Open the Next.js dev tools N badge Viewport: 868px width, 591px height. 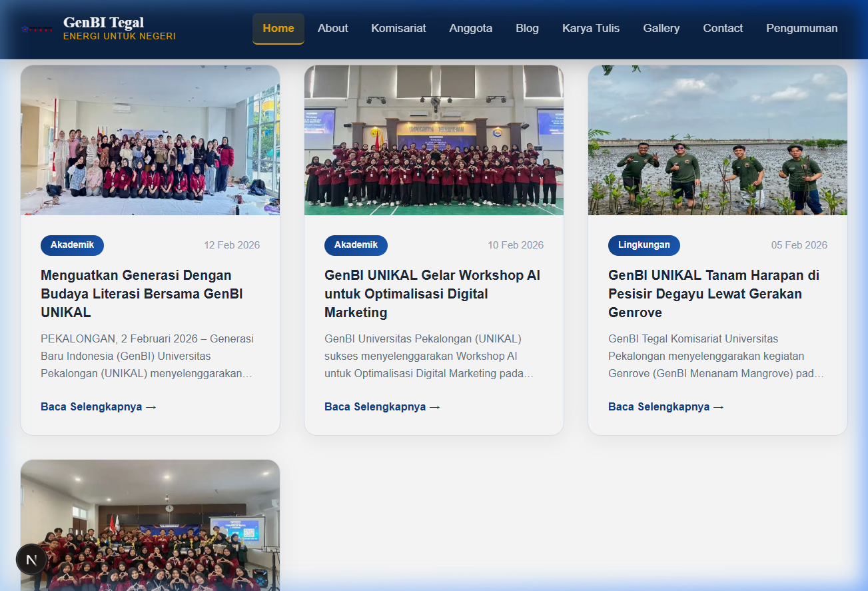tap(31, 560)
